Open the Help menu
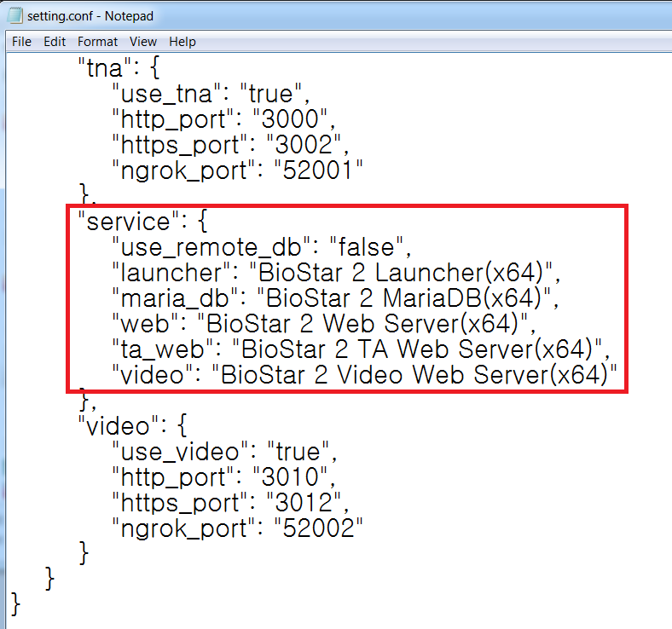 (182, 42)
